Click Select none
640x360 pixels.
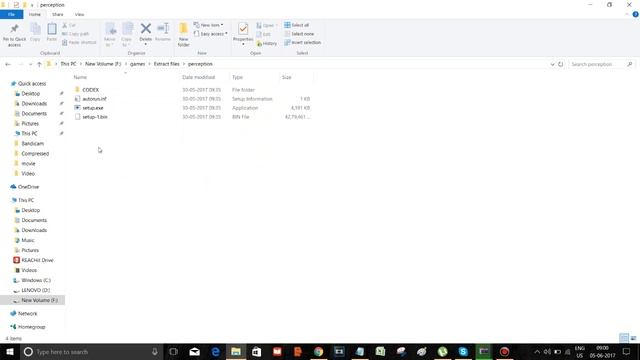(299, 34)
